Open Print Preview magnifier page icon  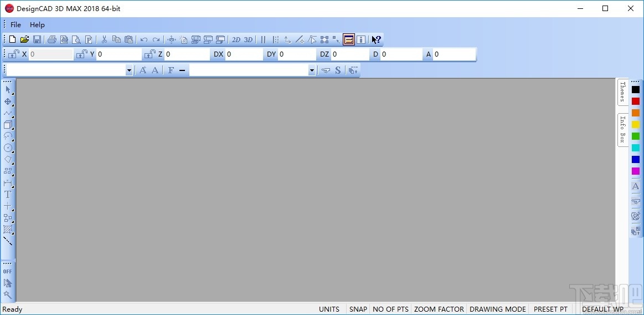tap(76, 39)
